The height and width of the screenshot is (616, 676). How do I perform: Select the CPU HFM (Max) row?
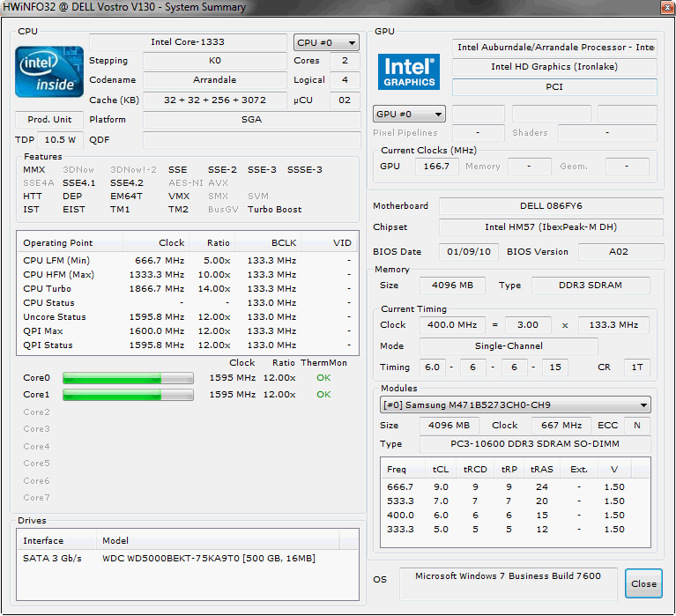188,275
